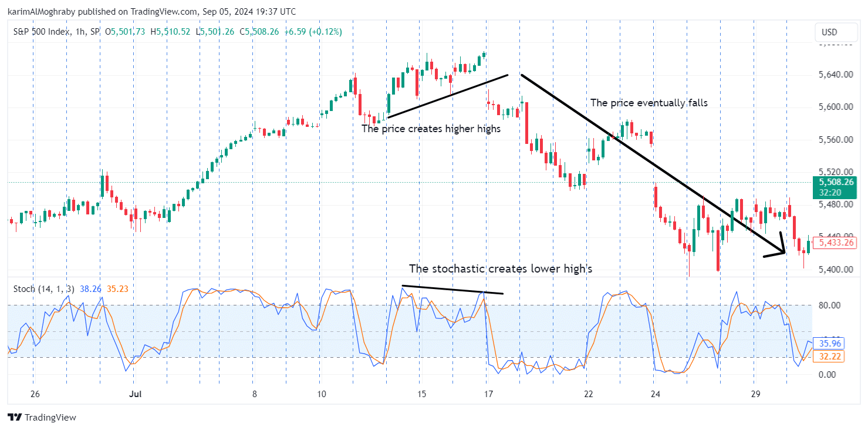The height and width of the screenshot is (430, 868).
Task: Click the karimAlMoghraby published header text
Action: [x=151, y=12]
